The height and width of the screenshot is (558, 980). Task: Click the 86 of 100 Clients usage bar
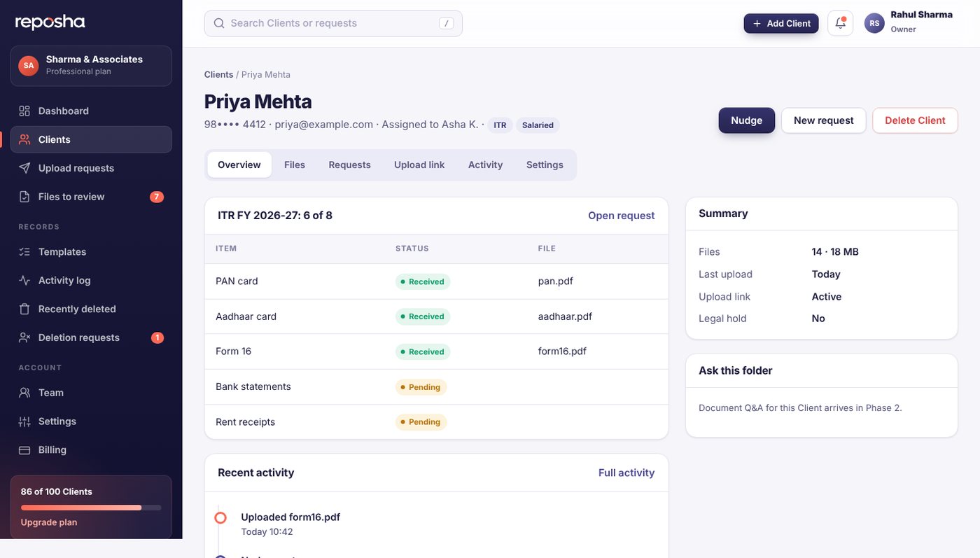click(91, 508)
